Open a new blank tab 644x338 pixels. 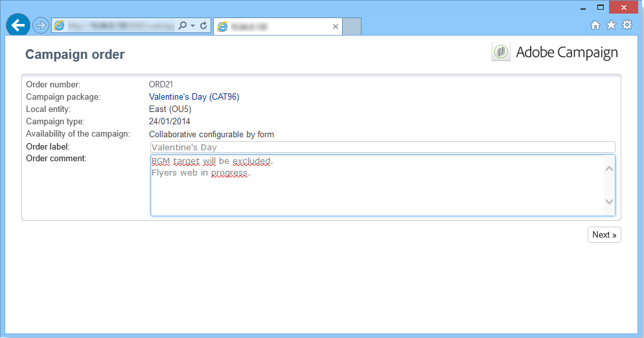pyautogui.click(x=352, y=27)
